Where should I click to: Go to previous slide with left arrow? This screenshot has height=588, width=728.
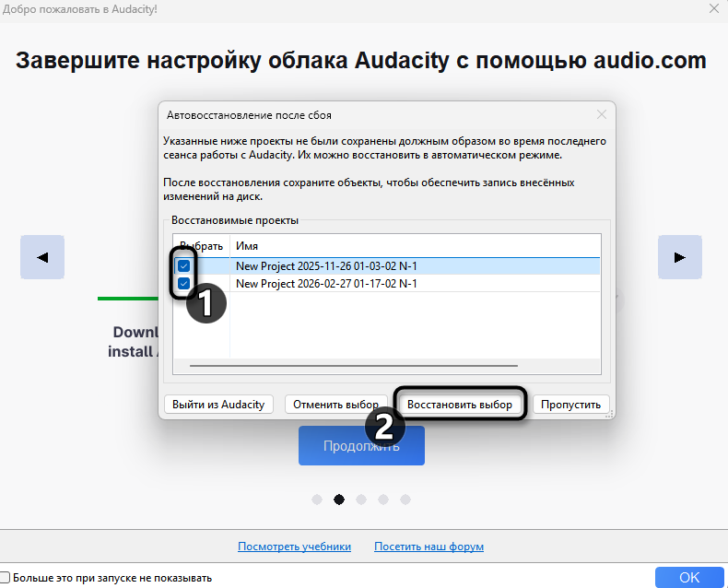[x=42, y=257]
